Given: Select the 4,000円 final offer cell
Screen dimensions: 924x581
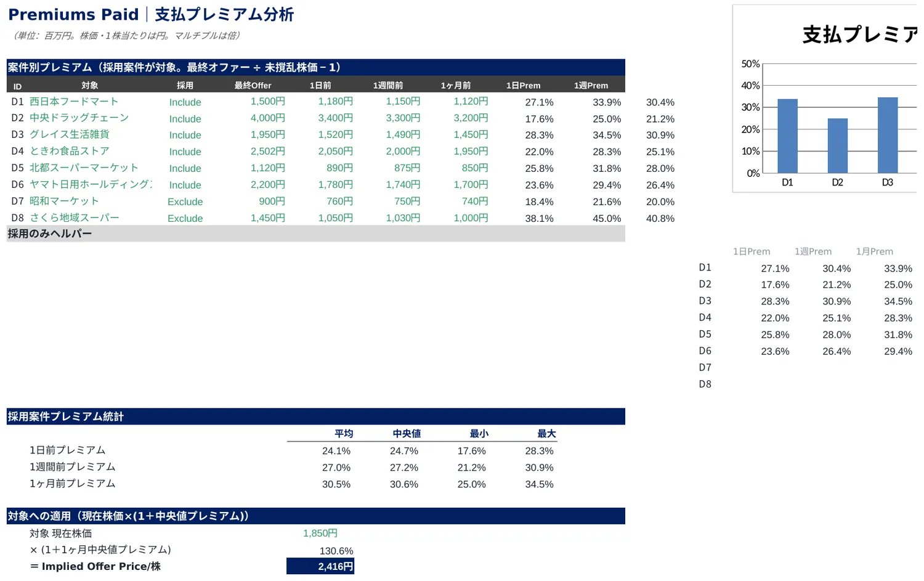Looking at the screenshot, I should click(x=268, y=118).
